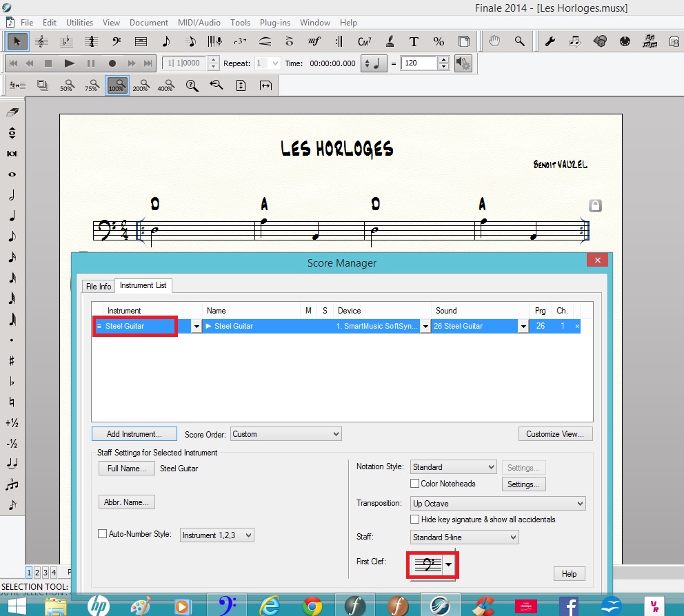Select the Eraser tool in left palette
Viewport: 684px width, 616px height.
12,112
